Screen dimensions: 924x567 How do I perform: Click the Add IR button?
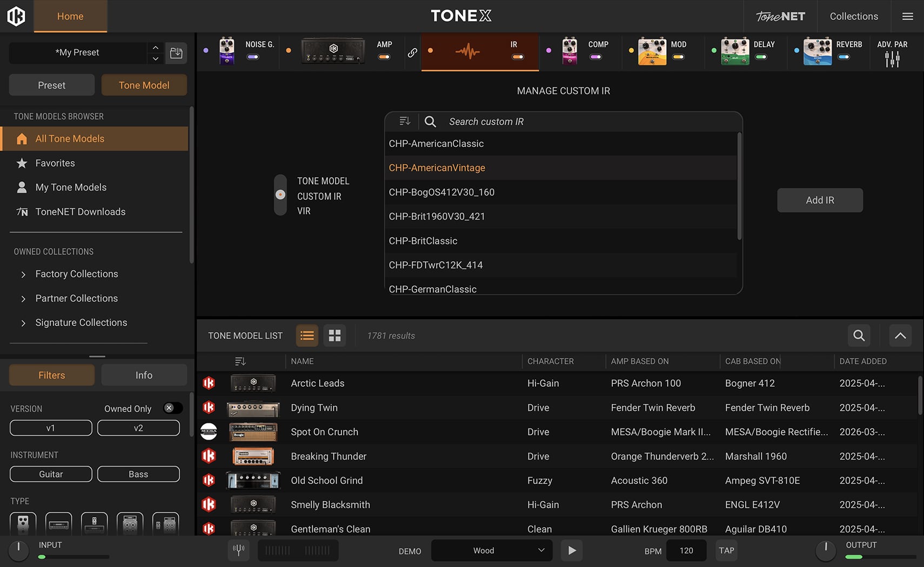coord(820,200)
